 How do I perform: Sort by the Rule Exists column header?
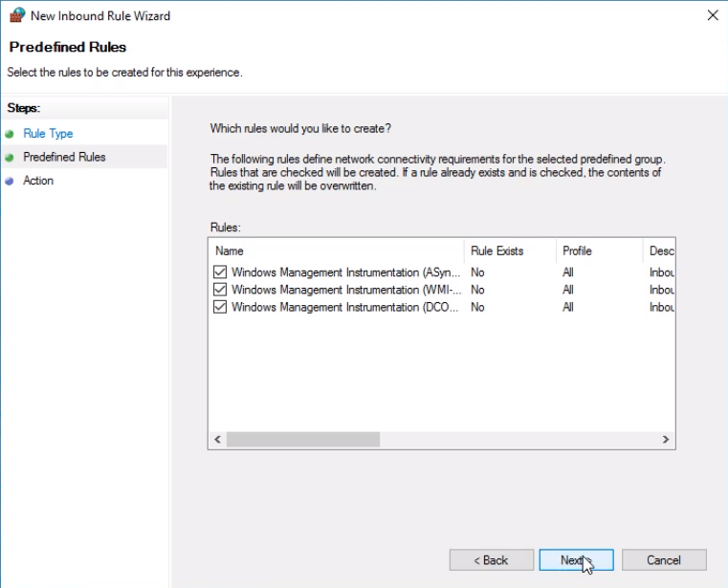(x=510, y=251)
